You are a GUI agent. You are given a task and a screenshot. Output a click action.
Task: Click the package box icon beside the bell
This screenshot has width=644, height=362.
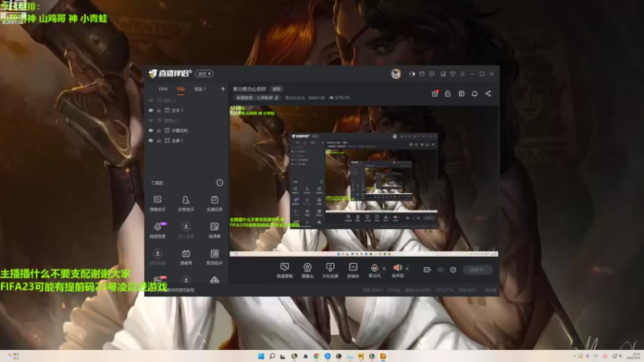pyautogui.click(x=461, y=93)
